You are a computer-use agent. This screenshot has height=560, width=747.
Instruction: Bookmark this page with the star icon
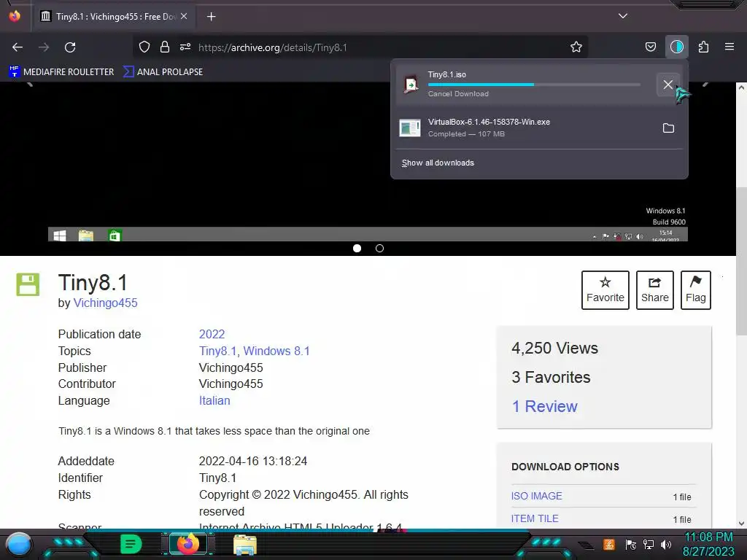[x=576, y=47]
